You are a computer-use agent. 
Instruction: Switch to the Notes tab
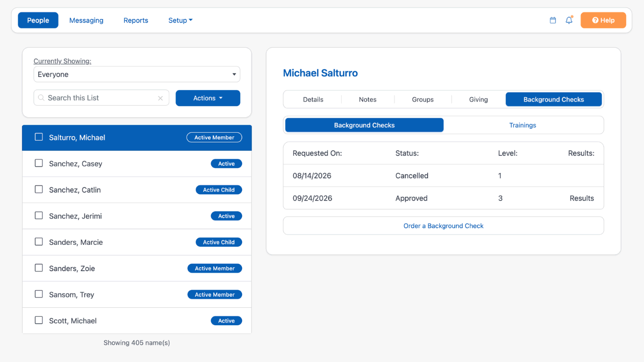coord(368,100)
